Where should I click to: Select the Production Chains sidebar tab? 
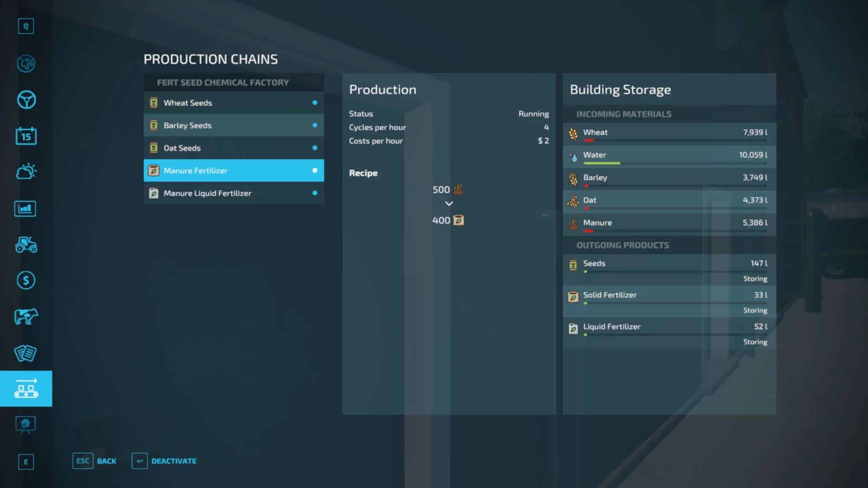pyautogui.click(x=26, y=389)
